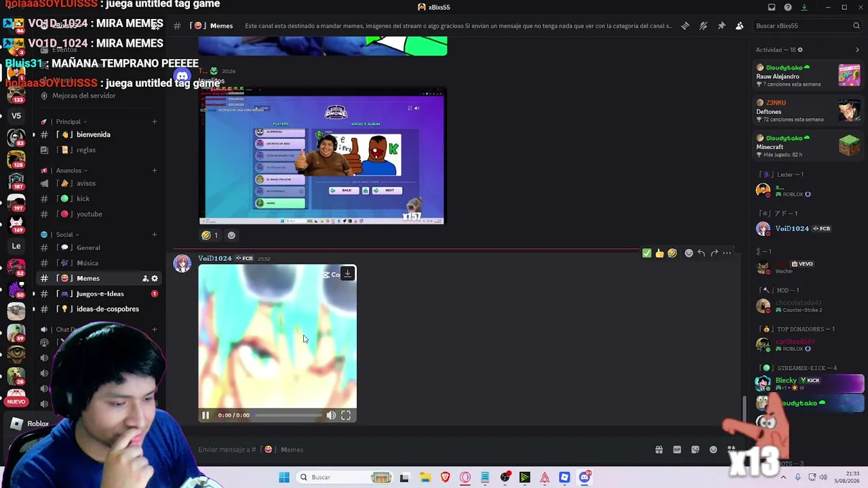Open Windows Start menu
Image resolution: width=868 pixels, height=488 pixels.
point(284,477)
